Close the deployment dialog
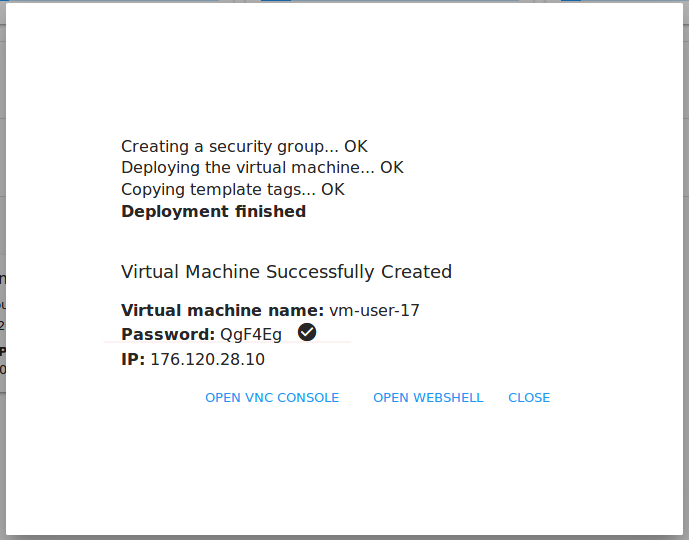This screenshot has width=689, height=540. coord(529,398)
